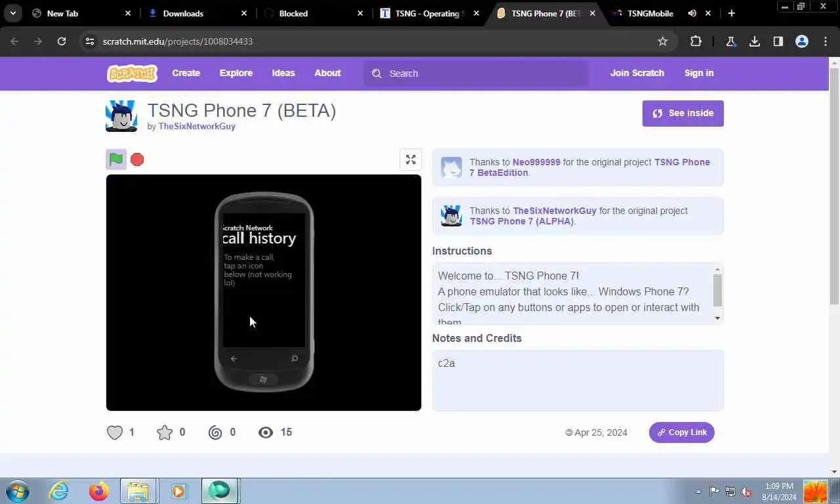Switch to Downloads tab

198,13
